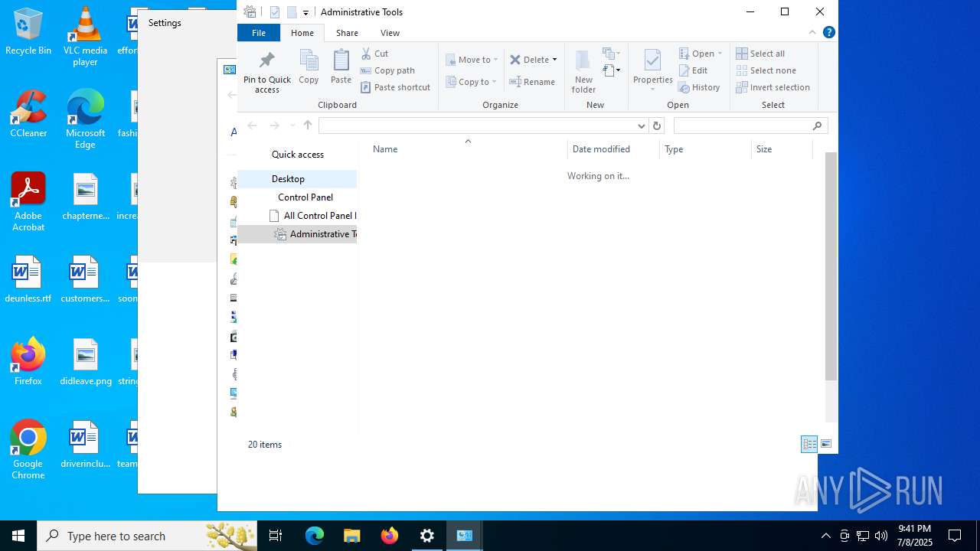Viewport: 980px width, 551px height.
Task: Click Quick Access Toolbar Properties icon
Action: 275,12
